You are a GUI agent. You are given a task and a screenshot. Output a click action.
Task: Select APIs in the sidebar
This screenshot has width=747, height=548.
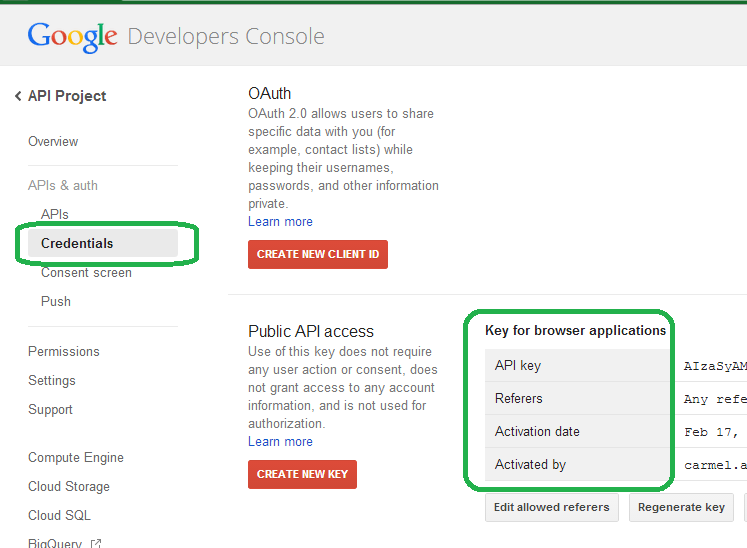(x=55, y=215)
